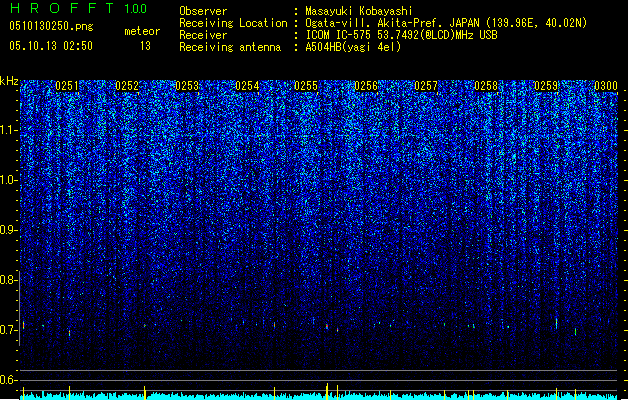Image resolution: width=629 pixels, height=400 pixels.
Task: Select the filename 0510130250.png
Action: coord(51,26)
